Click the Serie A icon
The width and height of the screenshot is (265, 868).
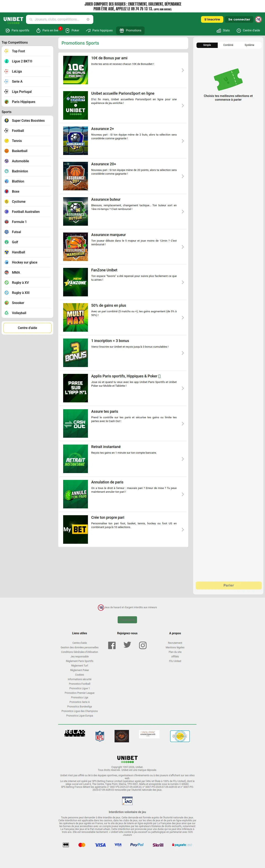tap(6, 82)
